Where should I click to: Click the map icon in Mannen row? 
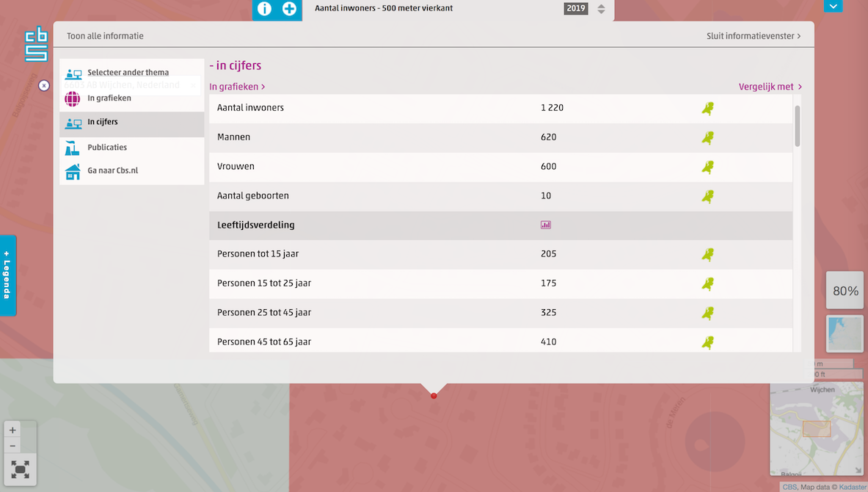(707, 138)
